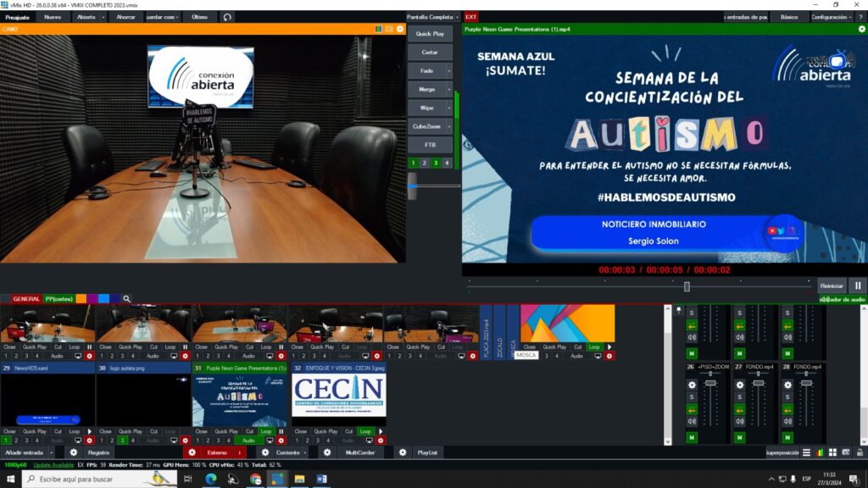Click the output video position slider handle
868x488 pixels.
(687, 286)
